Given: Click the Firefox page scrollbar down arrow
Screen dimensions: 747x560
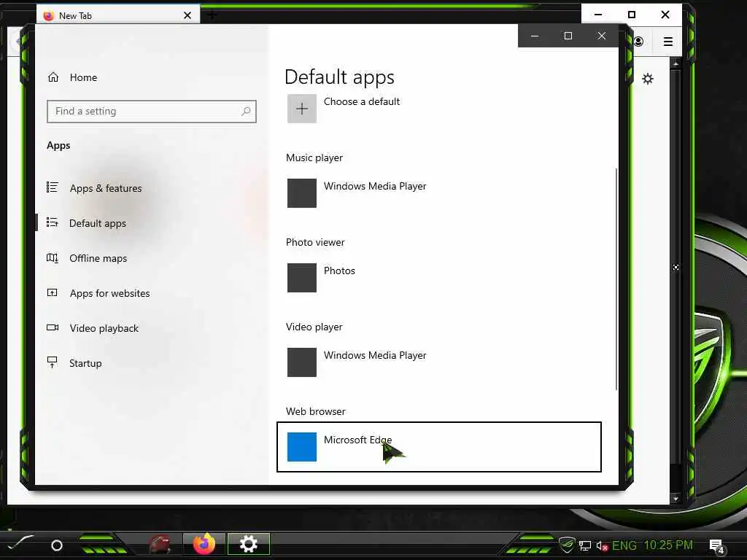Looking at the screenshot, I should click(676, 499).
